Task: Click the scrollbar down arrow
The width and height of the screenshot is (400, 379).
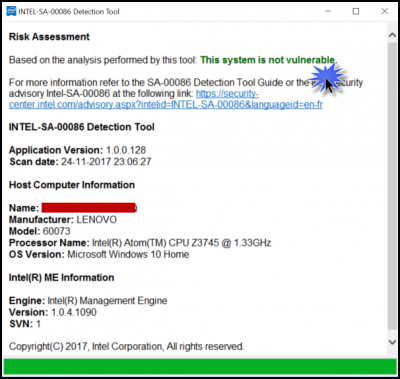Action: (x=392, y=342)
